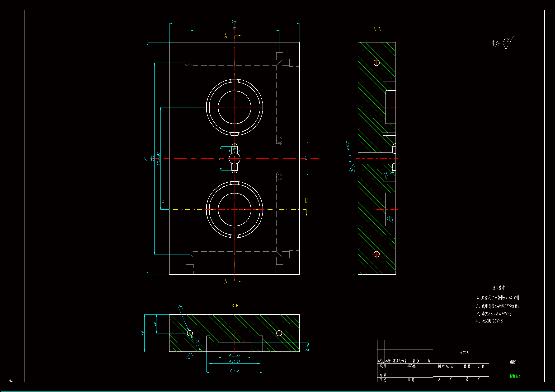Select the R3 radius callout
Screen dimensions: 555x392
tap(385, 174)
